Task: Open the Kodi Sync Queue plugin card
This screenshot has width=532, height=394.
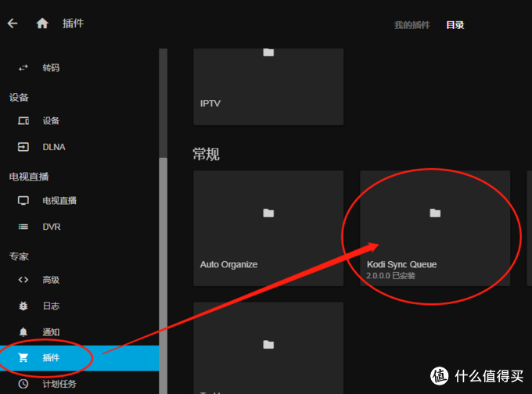Action: 435,228
